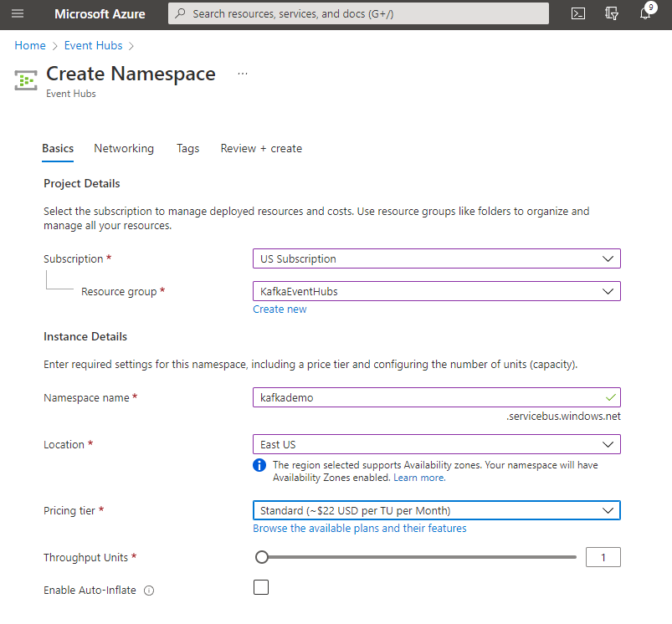
Task: Click the Throughput Units value box
Action: coord(603,557)
